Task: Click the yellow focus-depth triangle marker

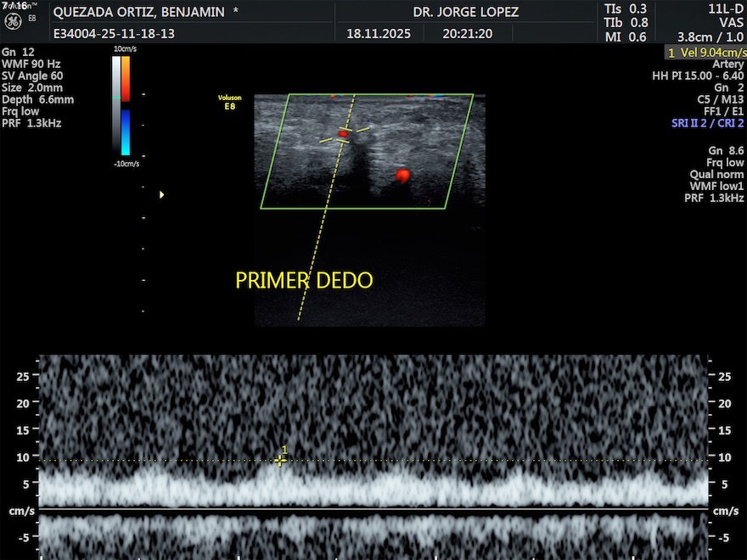Action: point(161,194)
